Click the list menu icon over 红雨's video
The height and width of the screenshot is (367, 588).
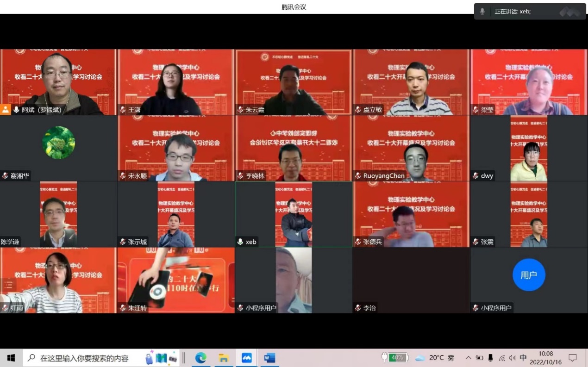8,285
